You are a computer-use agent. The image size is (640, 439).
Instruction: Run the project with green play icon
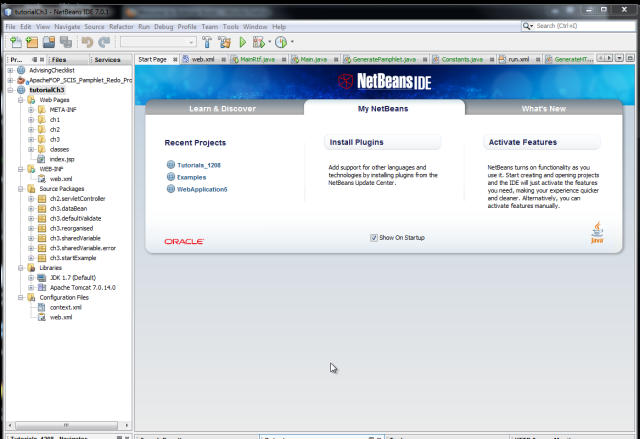pos(242,42)
